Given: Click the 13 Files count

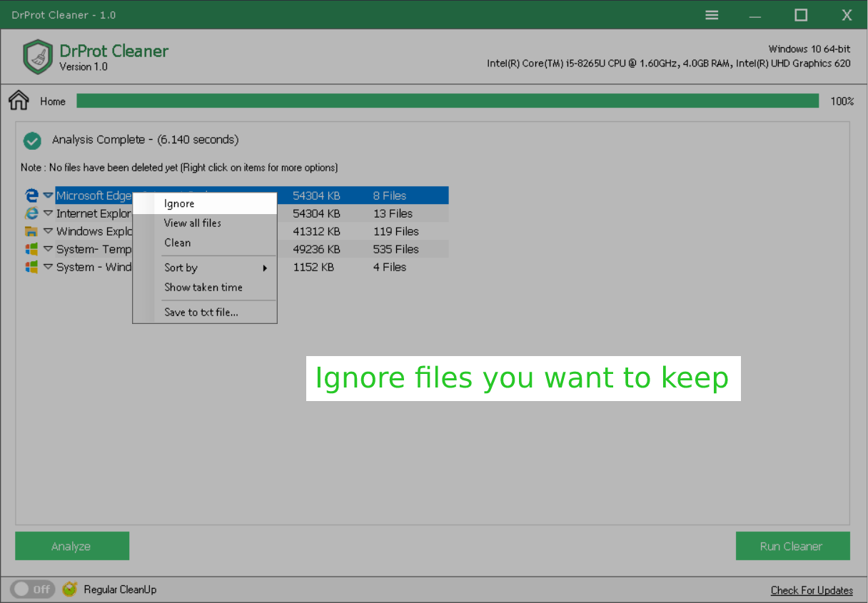Looking at the screenshot, I should coord(393,213).
